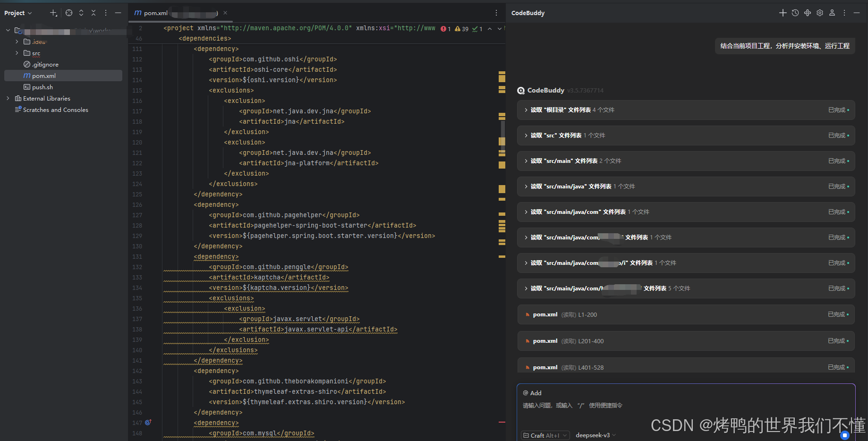The width and height of the screenshot is (868, 441).
Task: Collapse the project root folder
Action: 8,30
